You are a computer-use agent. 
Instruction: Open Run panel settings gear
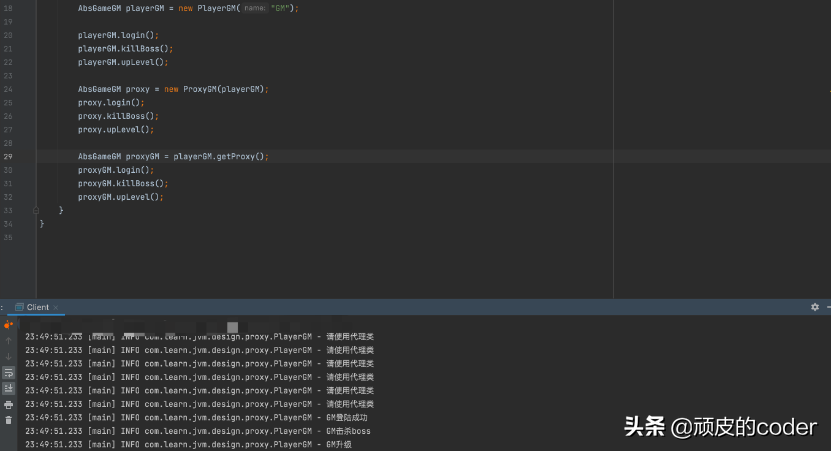click(x=815, y=307)
